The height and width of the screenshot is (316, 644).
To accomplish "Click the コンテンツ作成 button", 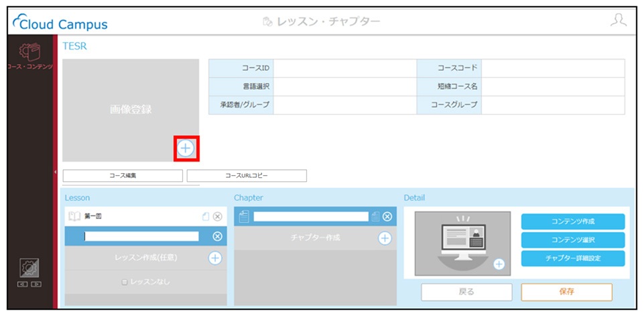I will (x=573, y=221).
